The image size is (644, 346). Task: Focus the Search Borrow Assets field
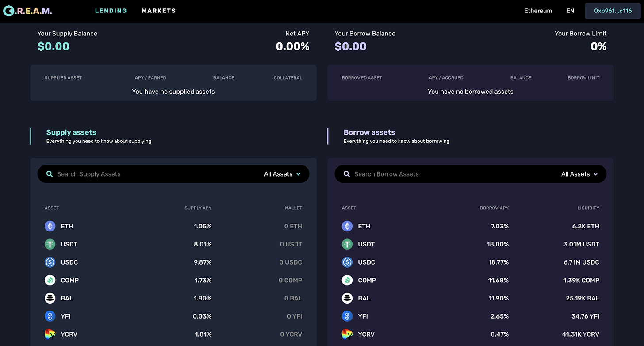pos(471,174)
